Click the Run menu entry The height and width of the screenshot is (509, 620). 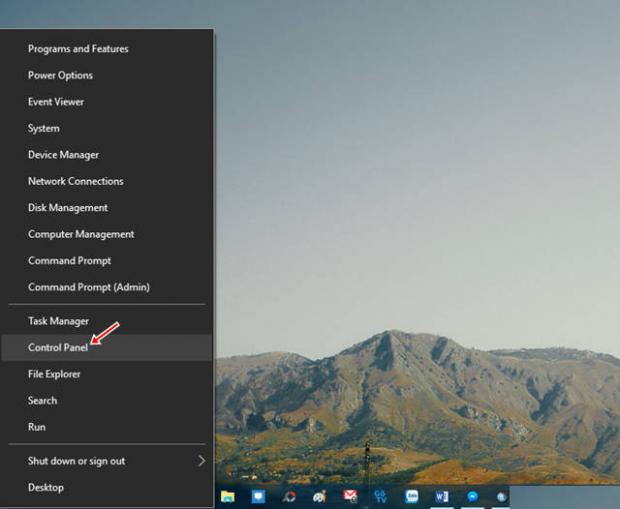(x=37, y=427)
